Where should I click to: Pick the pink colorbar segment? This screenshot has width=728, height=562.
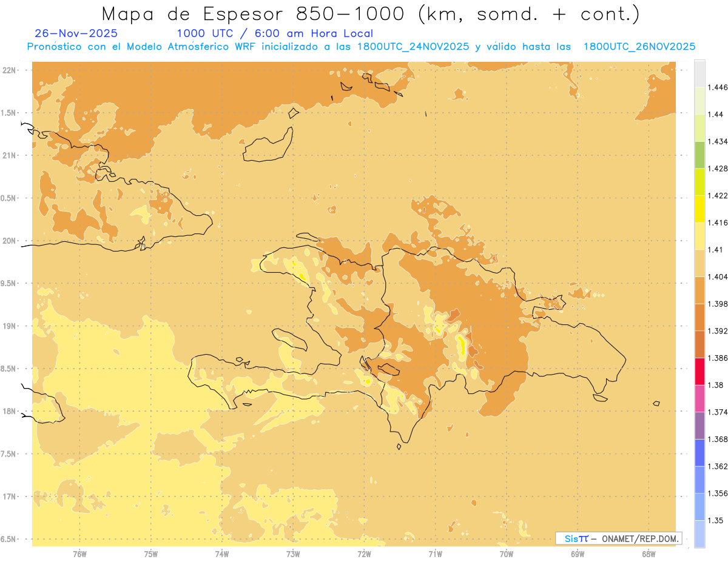(x=699, y=398)
